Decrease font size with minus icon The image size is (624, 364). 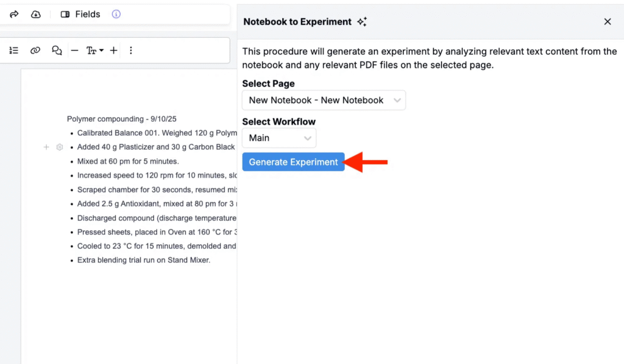[x=74, y=51]
